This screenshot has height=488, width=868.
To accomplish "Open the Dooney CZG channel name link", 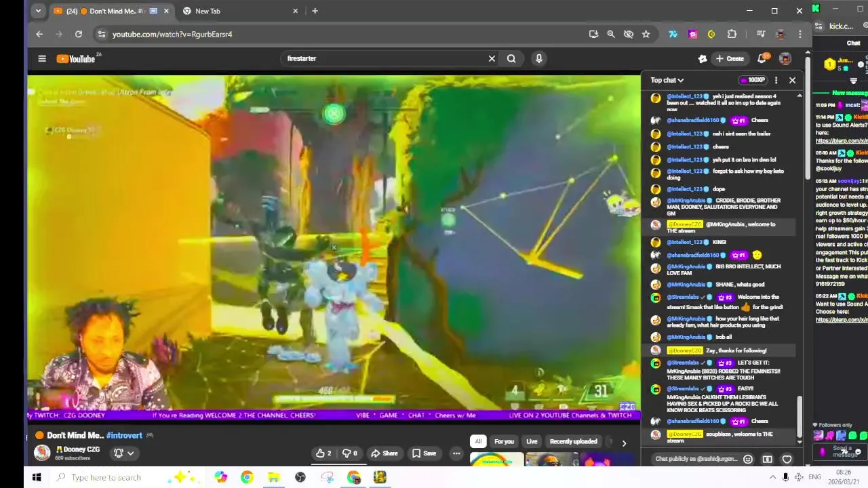I will coord(78,449).
